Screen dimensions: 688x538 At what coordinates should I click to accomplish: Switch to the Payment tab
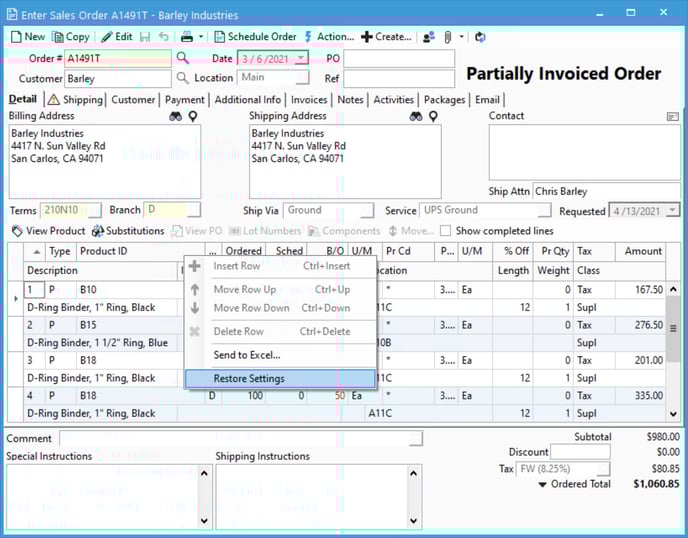tap(185, 100)
